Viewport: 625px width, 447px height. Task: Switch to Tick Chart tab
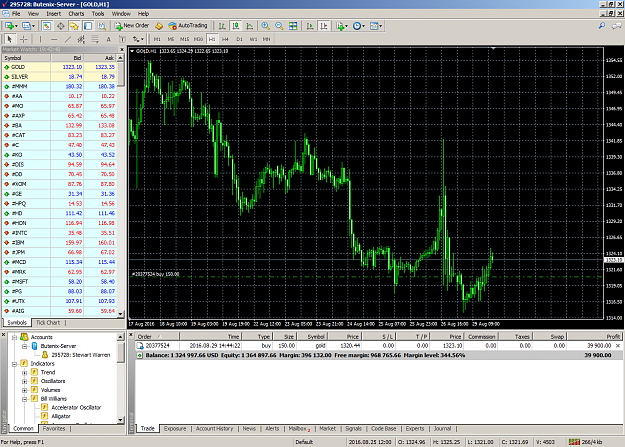(x=48, y=323)
